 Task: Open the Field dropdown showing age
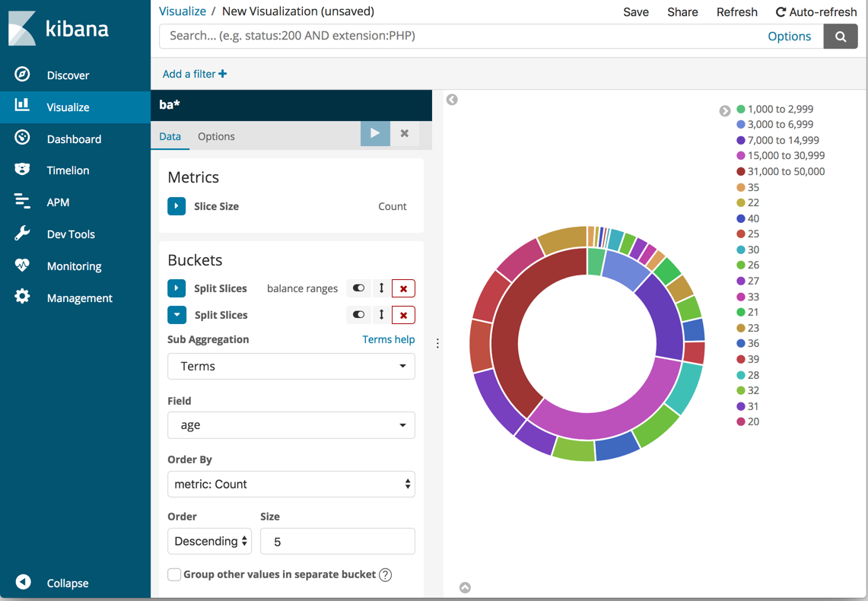(291, 425)
